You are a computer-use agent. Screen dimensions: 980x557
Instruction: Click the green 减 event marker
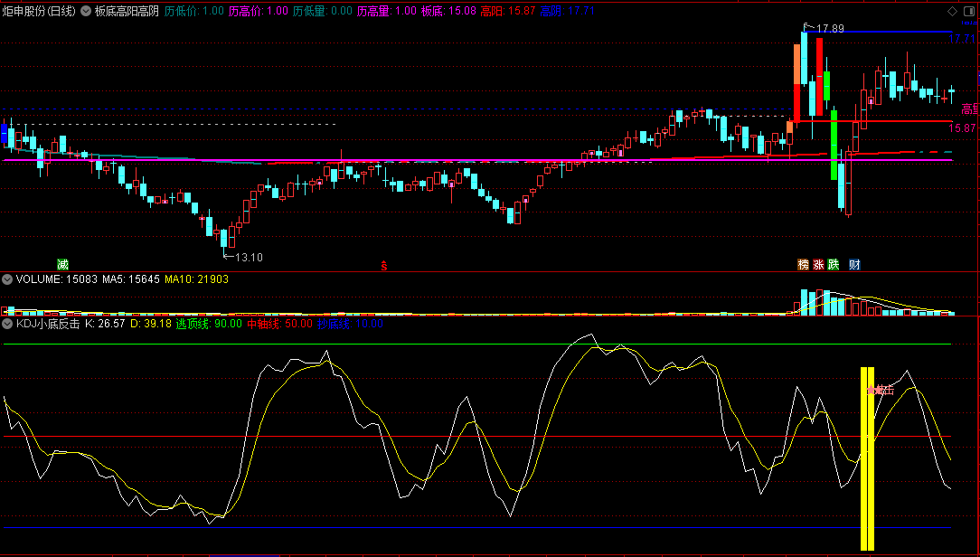tap(62, 264)
